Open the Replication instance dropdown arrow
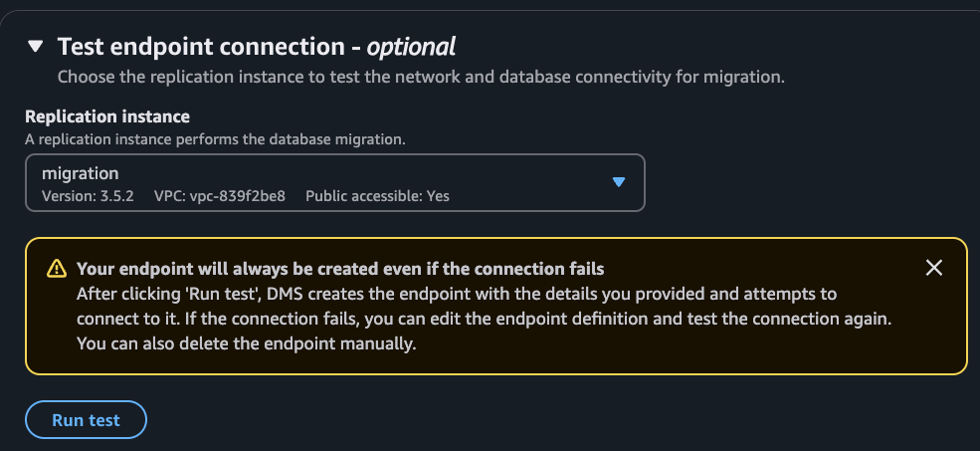Viewport: 980px width, 451px height. point(618,182)
